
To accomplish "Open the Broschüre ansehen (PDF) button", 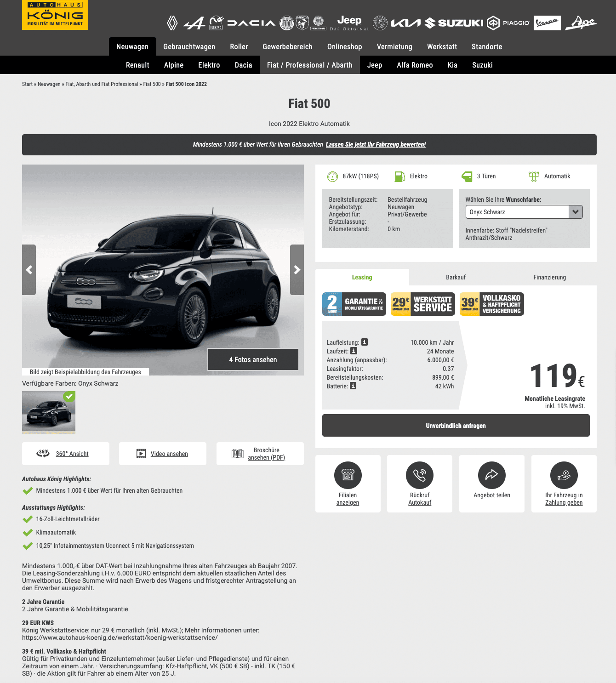I will pos(260,454).
